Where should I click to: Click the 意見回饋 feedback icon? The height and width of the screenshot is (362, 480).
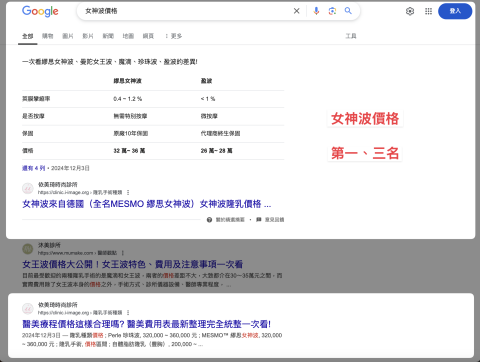pyautogui.click(x=259, y=220)
